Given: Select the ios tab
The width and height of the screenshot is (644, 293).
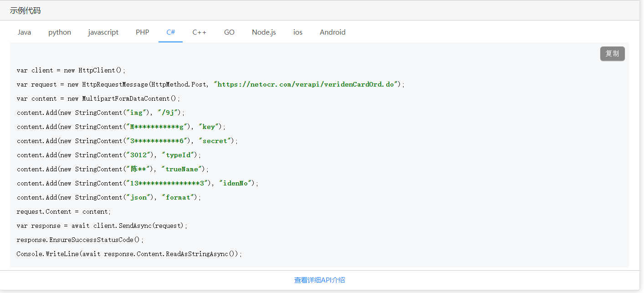Looking at the screenshot, I should point(298,32).
